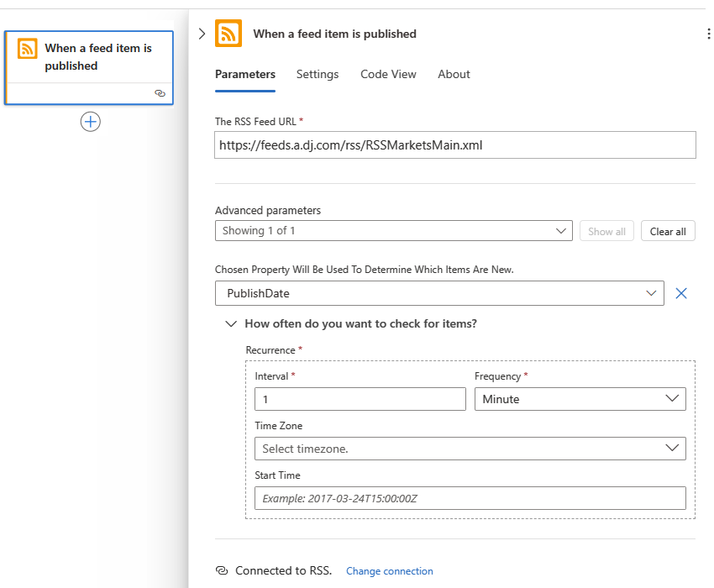Open the Advanced parameters dropdown
Viewport: 714px width, 588px height.
pyautogui.click(x=393, y=231)
